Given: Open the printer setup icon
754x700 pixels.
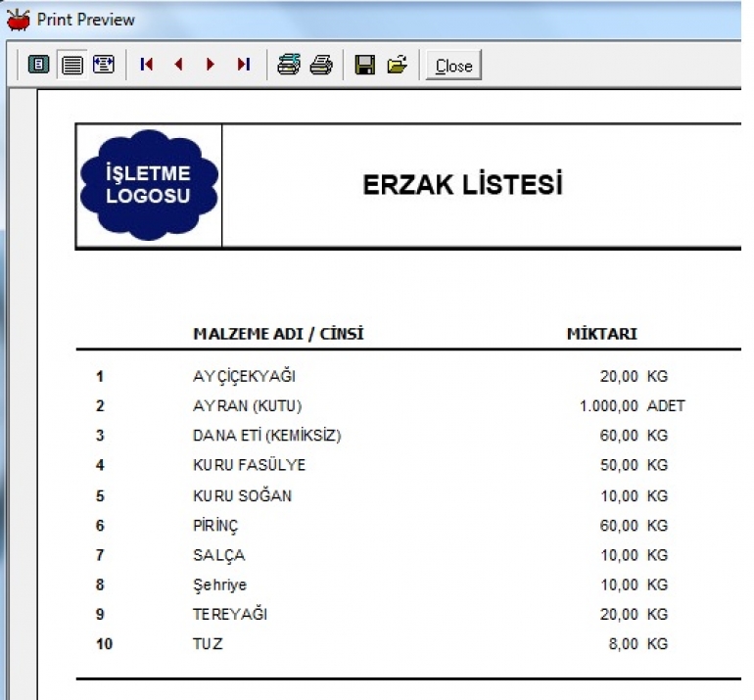Looking at the screenshot, I should (289, 64).
